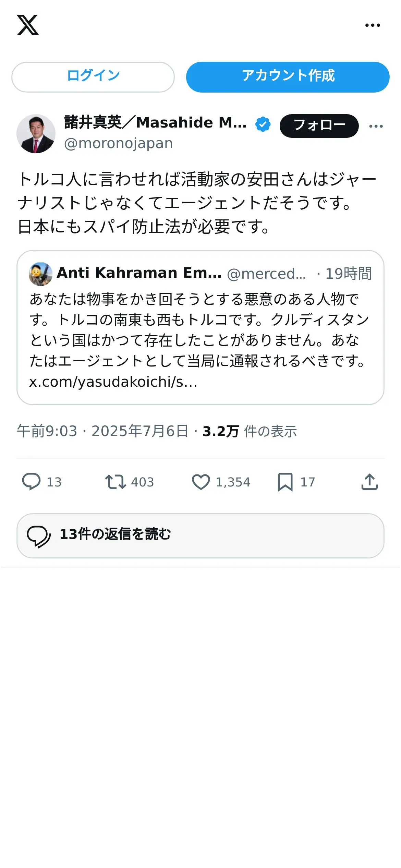The height and width of the screenshot is (868, 401).
Task: Click the reply speech bubble icon
Action: 32,482
